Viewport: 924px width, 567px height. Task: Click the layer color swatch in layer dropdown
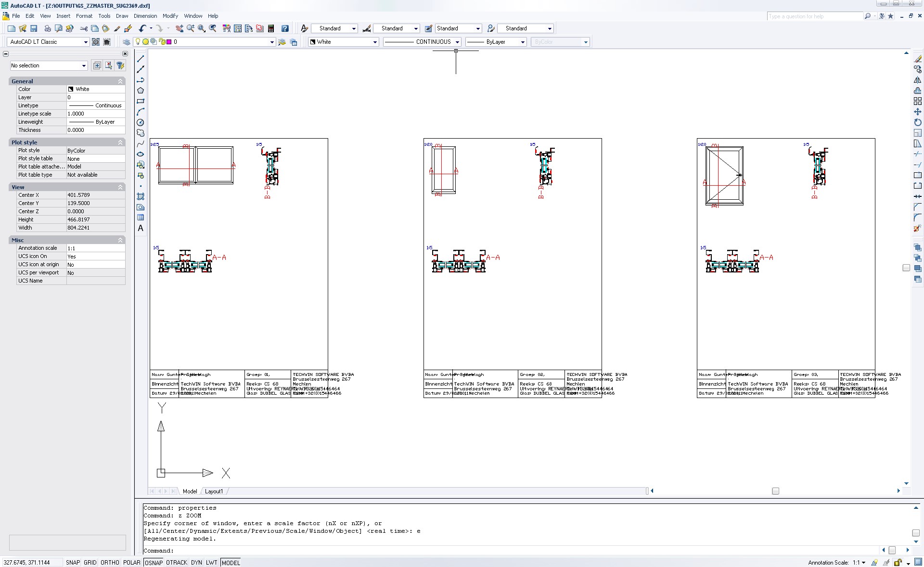point(168,42)
